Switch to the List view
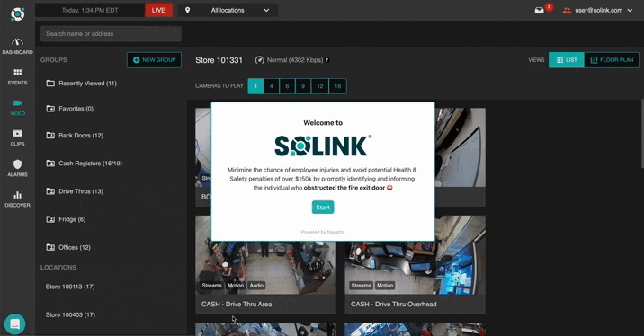Screen dimensions: 644x336 coord(567,60)
